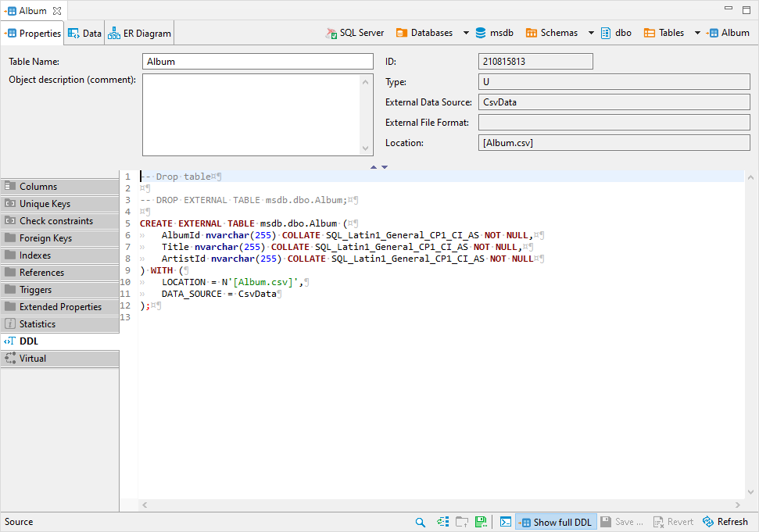The height and width of the screenshot is (532, 759).
Task: Click horizontal scrollbar left arrow
Action: pyautogui.click(x=145, y=505)
